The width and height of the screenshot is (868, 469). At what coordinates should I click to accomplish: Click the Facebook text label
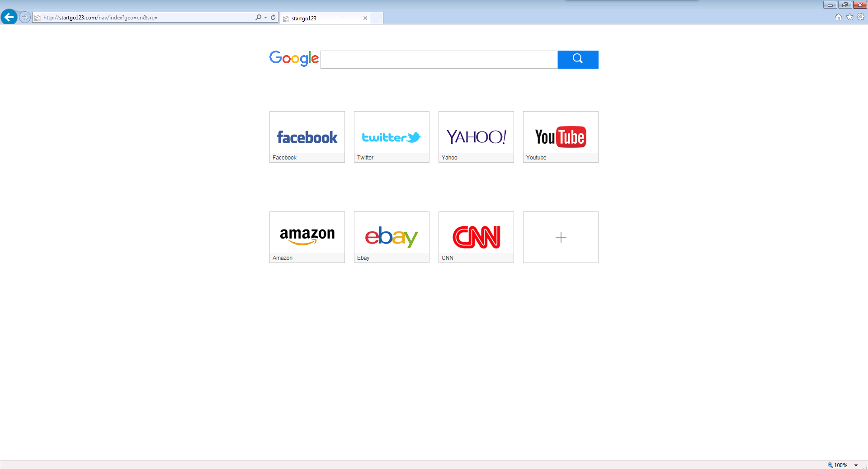(284, 158)
